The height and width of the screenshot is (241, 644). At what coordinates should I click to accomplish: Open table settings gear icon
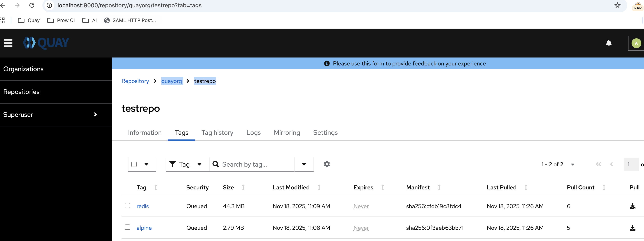coord(327,164)
